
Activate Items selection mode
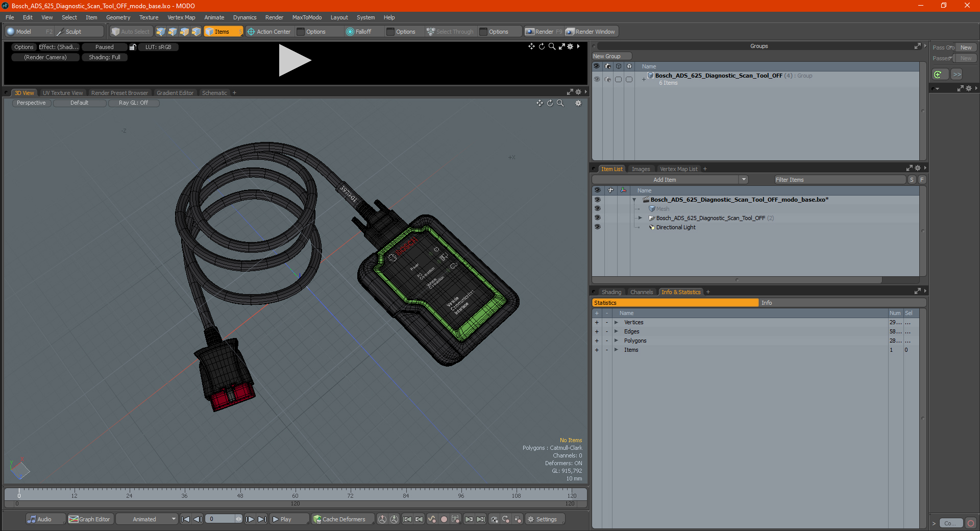[223, 32]
